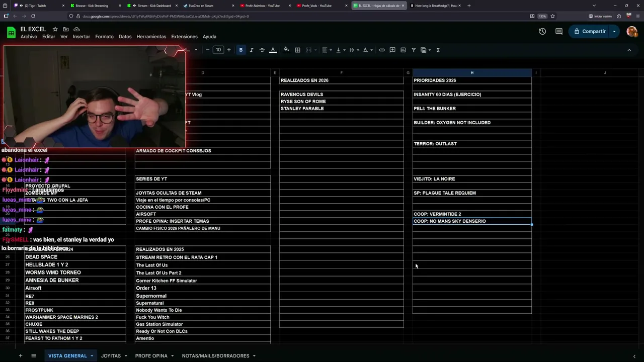Open text color picker
Viewport: 644px width, 362px height.
pyautogui.click(x=273, y=50)
